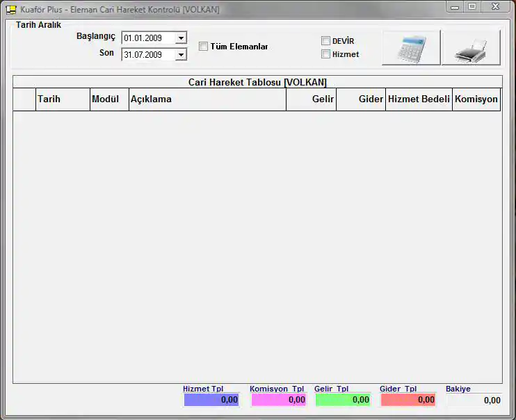
Task: Enable the Tüm Elemanlar checkbox
Action: 204,47
